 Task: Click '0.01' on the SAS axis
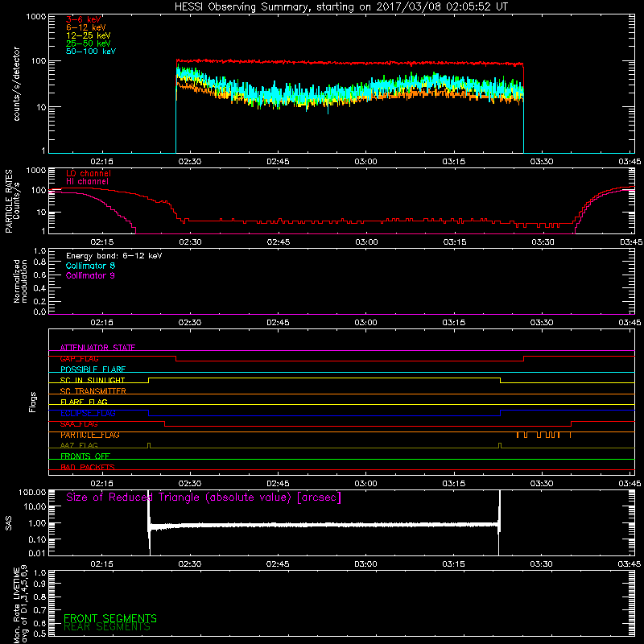(37, 553)
